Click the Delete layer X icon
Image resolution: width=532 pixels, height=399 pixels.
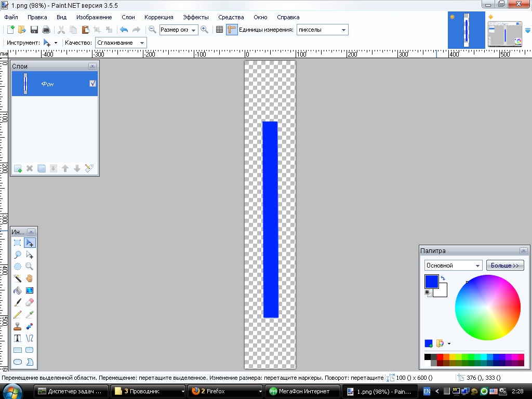(30, 168)
